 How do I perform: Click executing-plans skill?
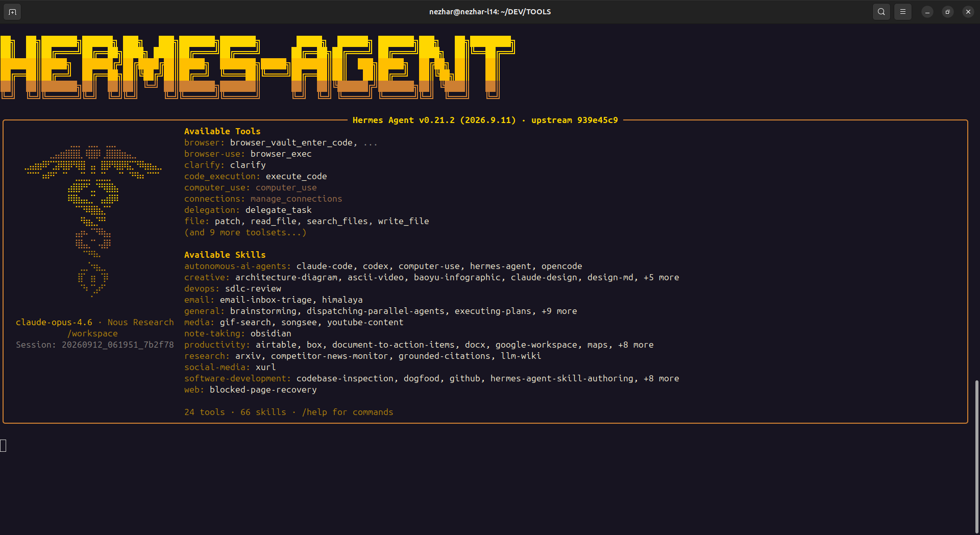point(493,311)
